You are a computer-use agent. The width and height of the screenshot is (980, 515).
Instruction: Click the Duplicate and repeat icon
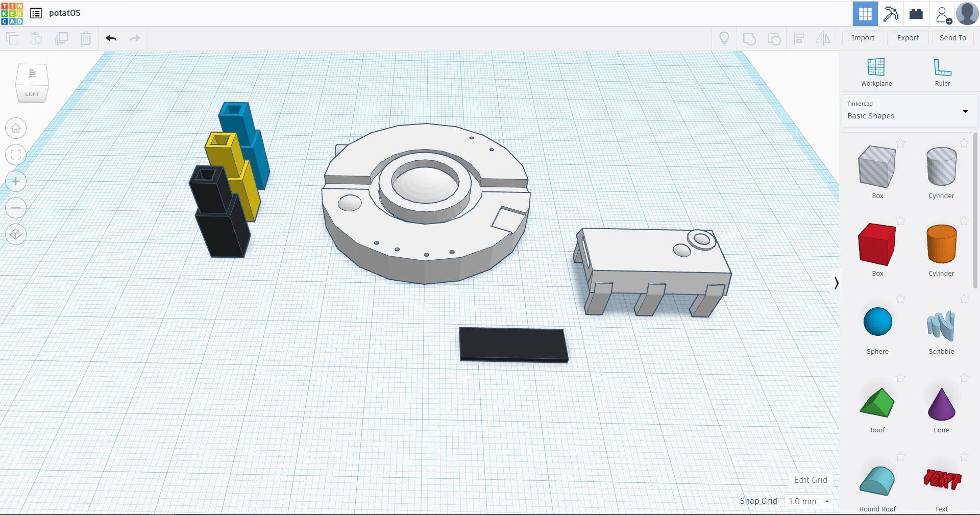61,38
